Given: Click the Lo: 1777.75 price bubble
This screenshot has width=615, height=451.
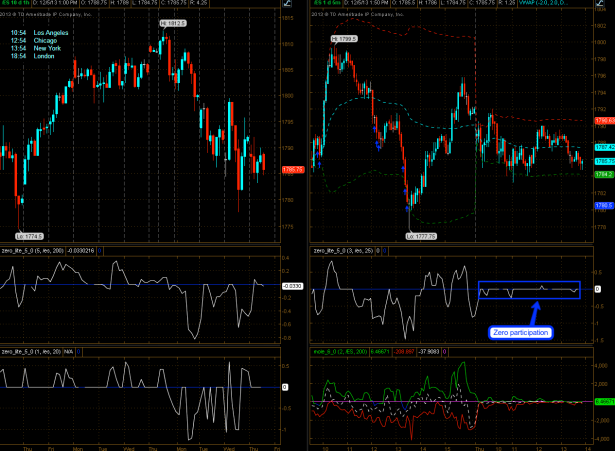Looking at the screenshot, I should coord(419,235).
